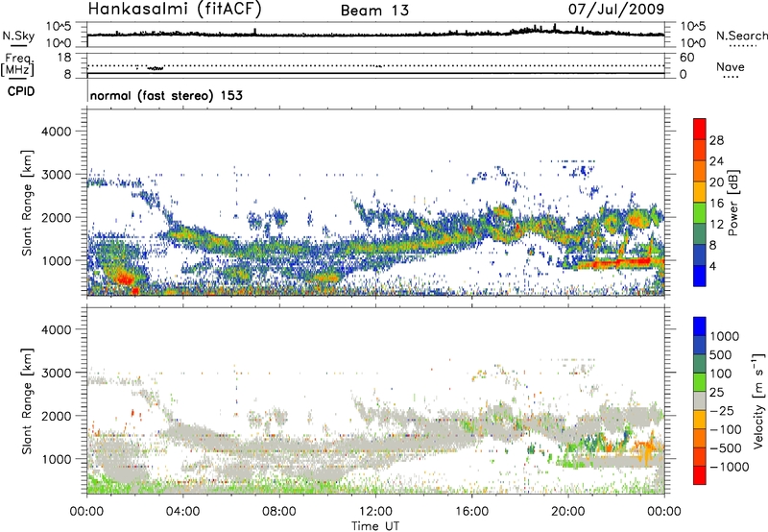Click the 'N.Search' legend label
The height and width of the screenshot is (532, 768).
[741, 36]
